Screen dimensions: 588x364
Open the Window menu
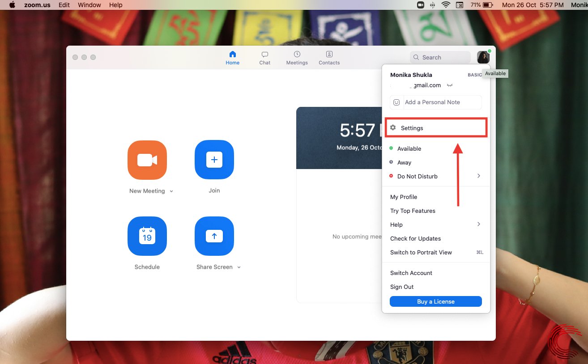[x=89, y=5]
